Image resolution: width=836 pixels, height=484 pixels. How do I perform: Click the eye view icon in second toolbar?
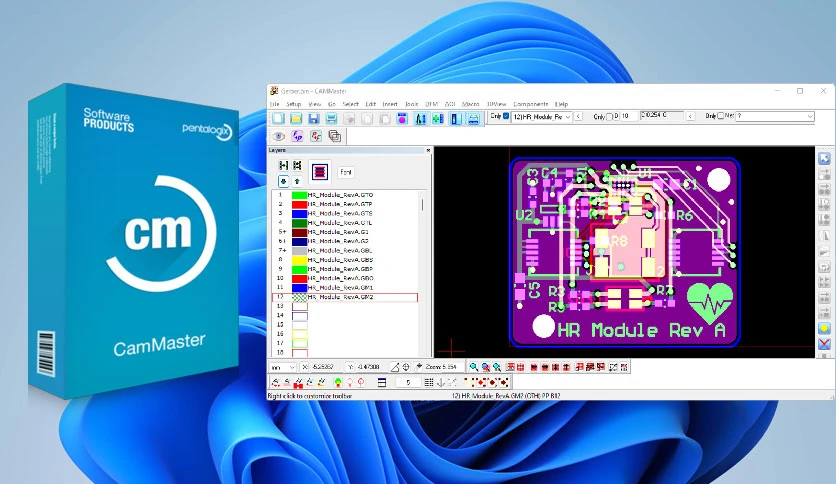click(x=278, y=136)
